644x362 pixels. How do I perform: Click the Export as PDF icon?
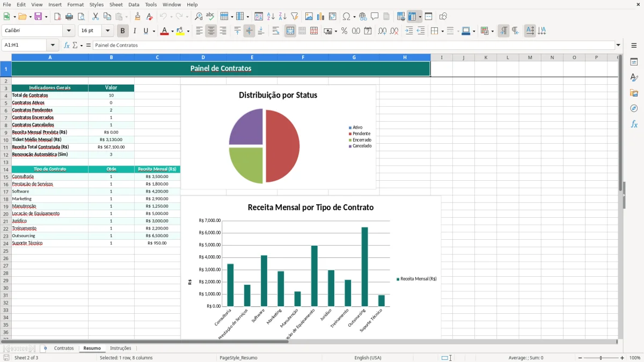57,17
